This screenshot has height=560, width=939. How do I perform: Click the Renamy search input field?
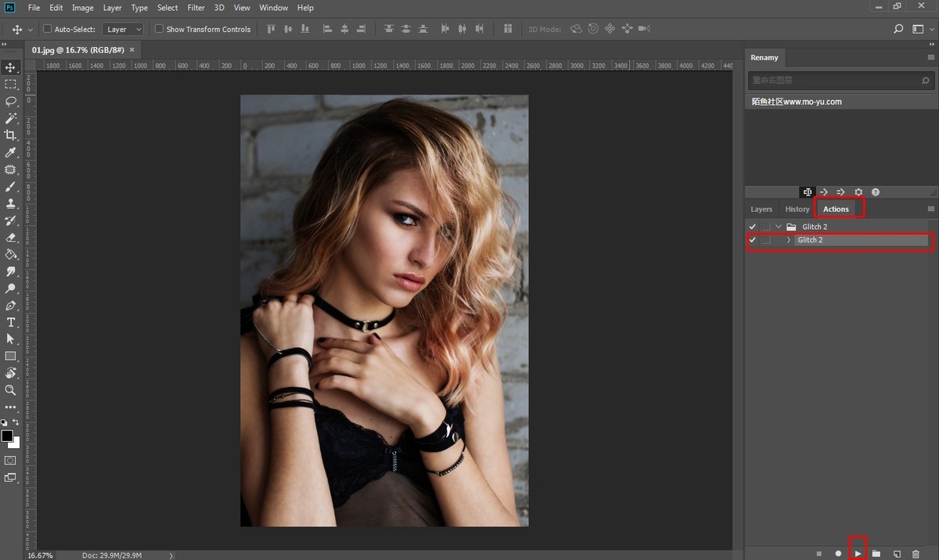[x=833, y=80]
